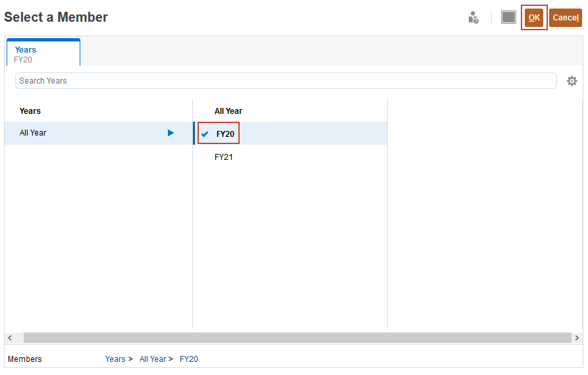Image resolution: width=588 pixels, height=375 pixels.
Task: Open the search settings gear icon
Action: click(x=572, y=81)
